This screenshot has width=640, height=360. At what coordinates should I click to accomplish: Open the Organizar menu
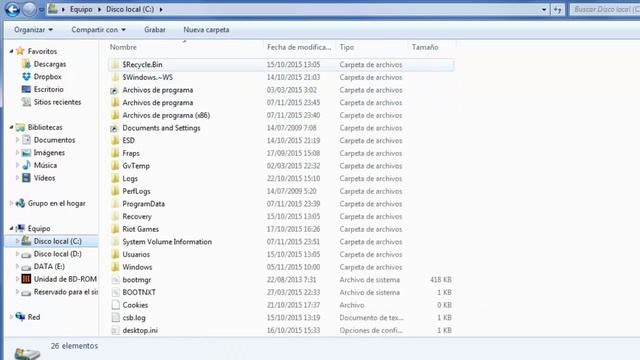(33, 30)
